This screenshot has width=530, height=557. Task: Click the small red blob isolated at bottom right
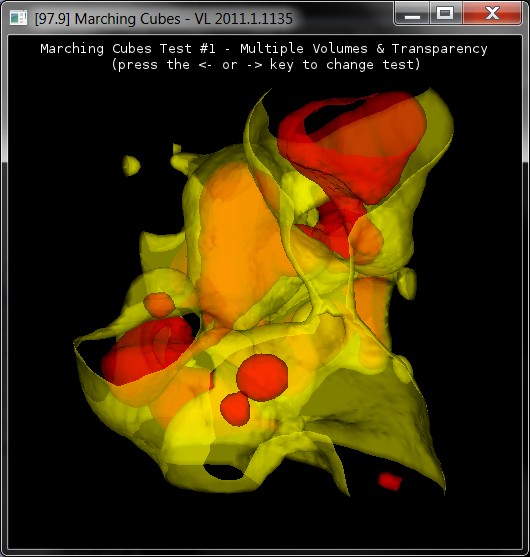390,481
